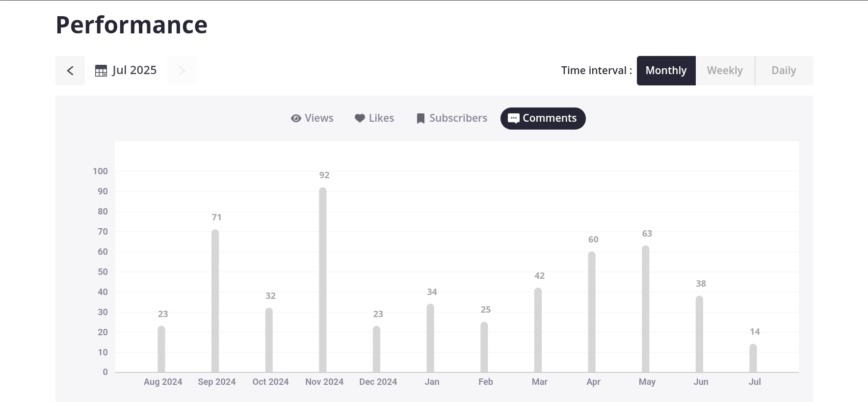This screenshot has height=402, width=868.
Task: Click the heart icon beside Likes
Action: point(360,118)
